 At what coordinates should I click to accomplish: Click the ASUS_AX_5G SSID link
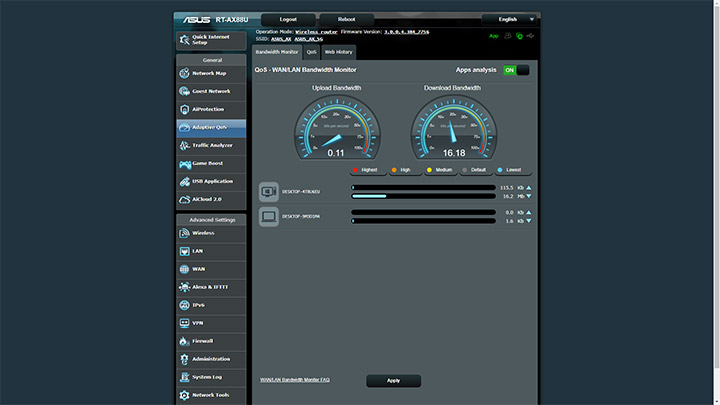pos(309,39)
